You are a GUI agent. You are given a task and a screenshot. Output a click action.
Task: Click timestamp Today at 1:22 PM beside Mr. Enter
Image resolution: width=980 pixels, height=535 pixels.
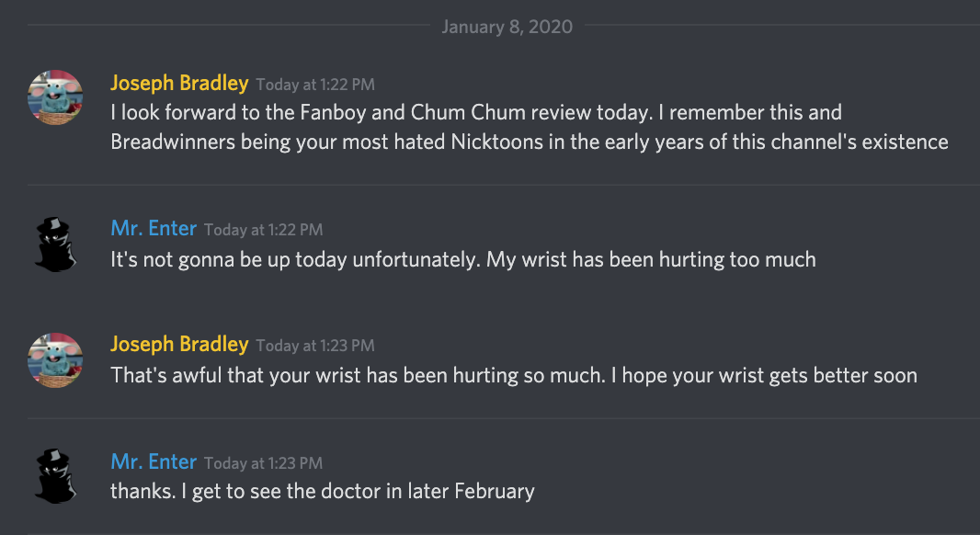click(x=263, y=230)
